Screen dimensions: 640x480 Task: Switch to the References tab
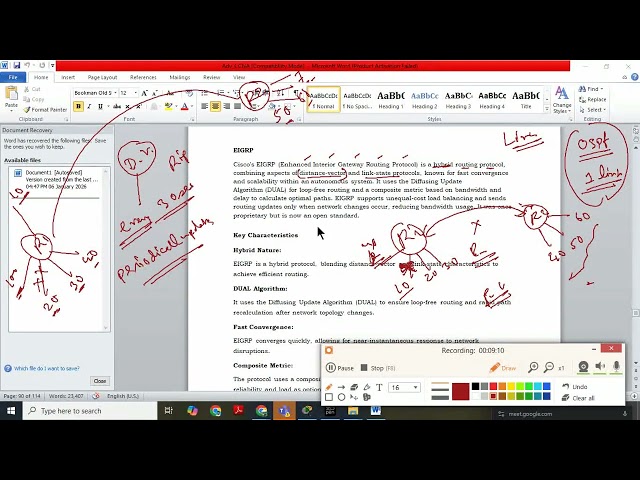pos(143,77)
